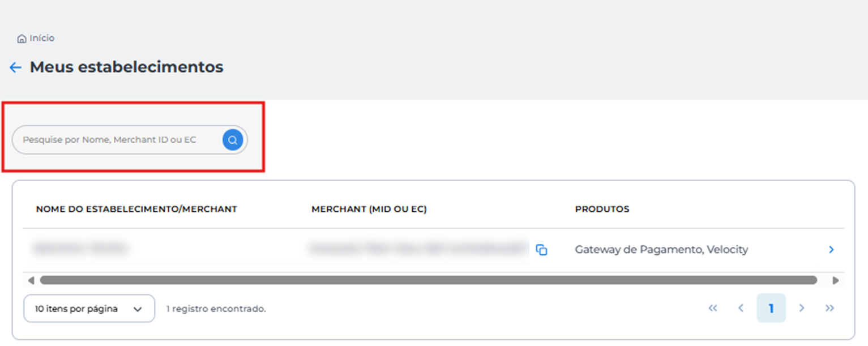Jump to last page double-right arrows
This screenshot has width=868, height=346.
[830, 308]
